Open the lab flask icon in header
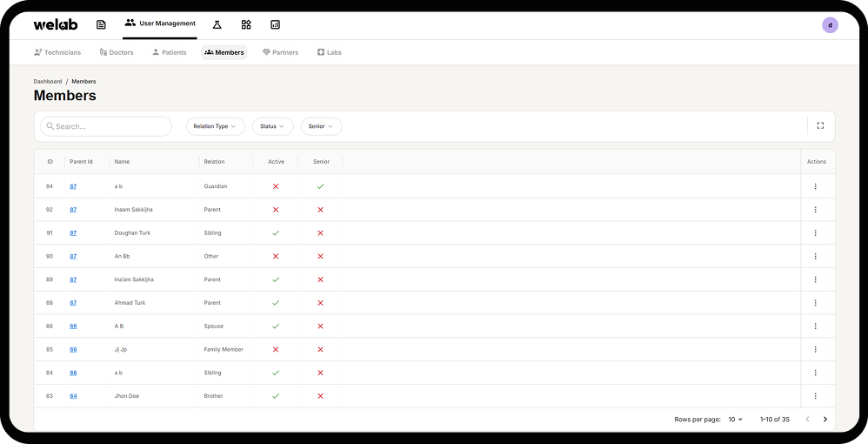 point(217,24)
